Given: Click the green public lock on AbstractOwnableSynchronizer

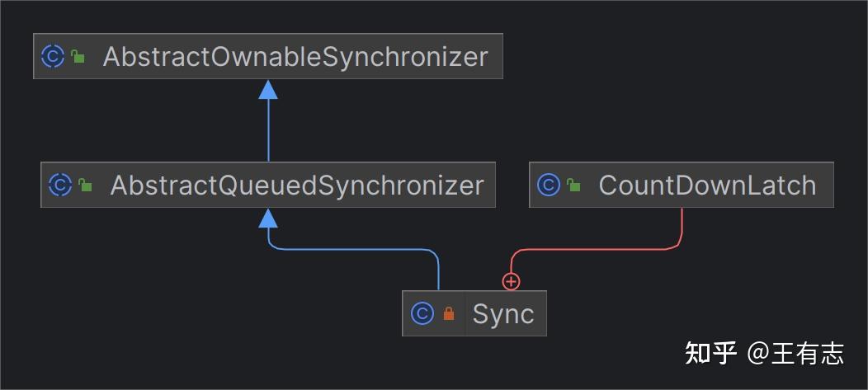Looking at the screenshot, I should (78, 57).
